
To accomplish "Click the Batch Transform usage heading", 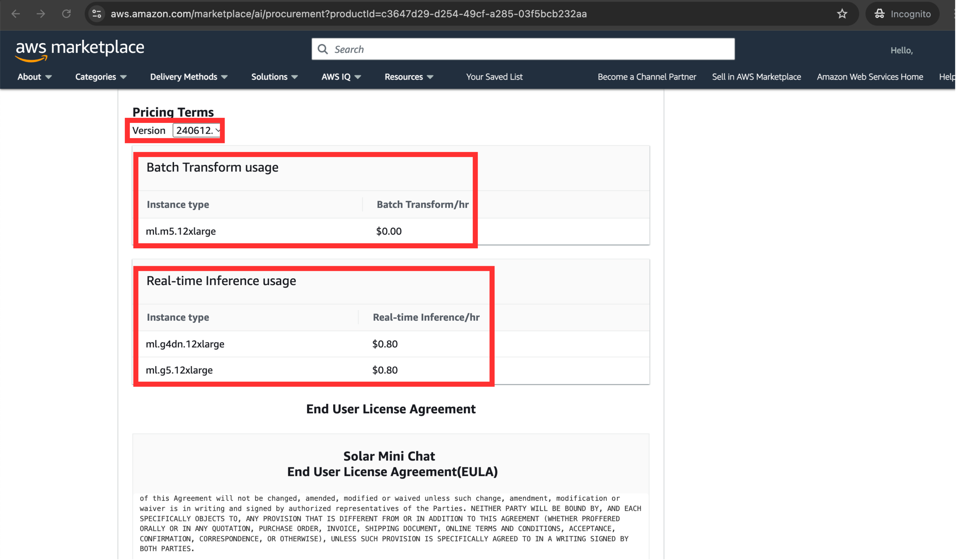I will click(x=212, y=167).
